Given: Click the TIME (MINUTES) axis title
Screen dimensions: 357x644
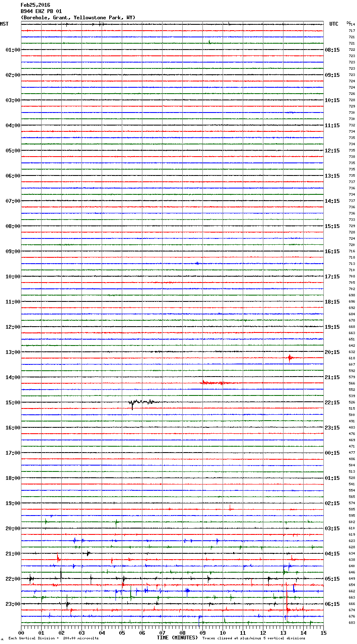Looking at the screenshot, I should 177,638.
